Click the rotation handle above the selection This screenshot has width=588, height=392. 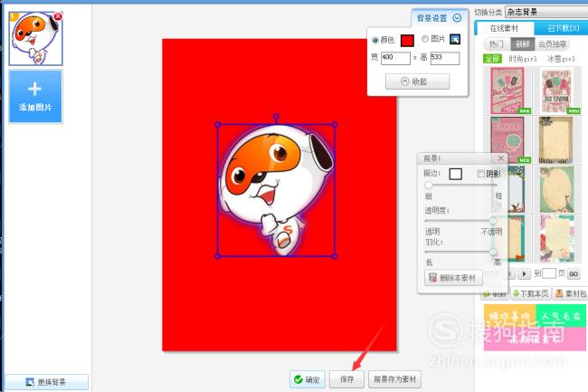click(276, 117)
